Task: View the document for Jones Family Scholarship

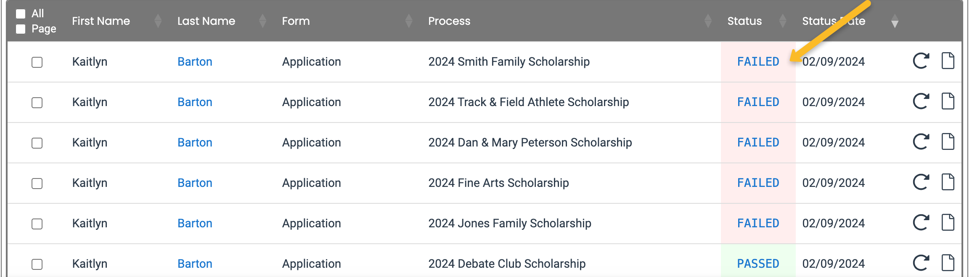Action: tap(948, 223)
